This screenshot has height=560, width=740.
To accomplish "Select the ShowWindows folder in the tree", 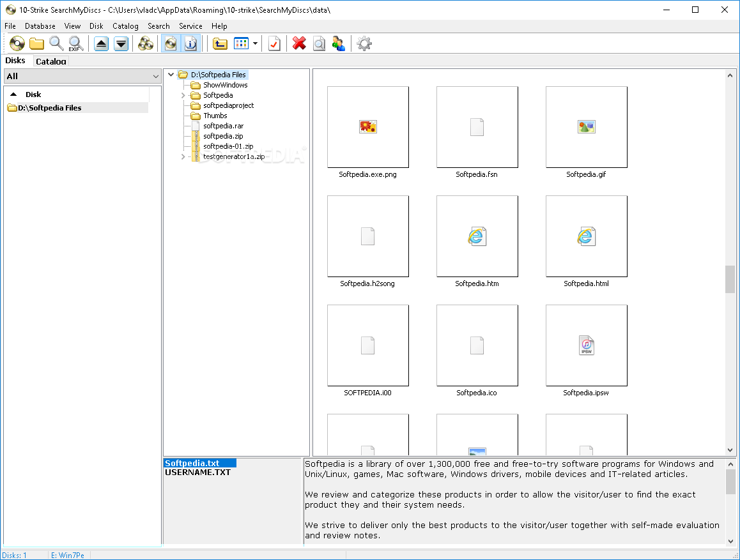I will [225, 85].
